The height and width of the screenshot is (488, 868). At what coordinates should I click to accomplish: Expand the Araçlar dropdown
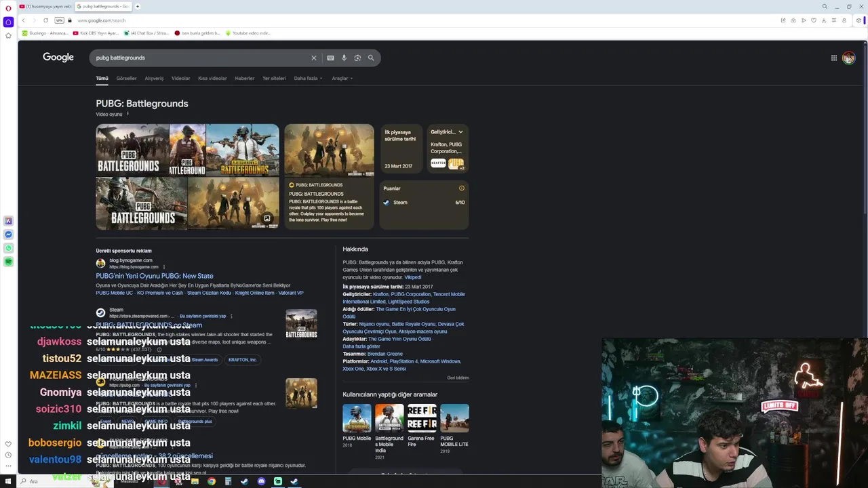[x=342, y=78]
